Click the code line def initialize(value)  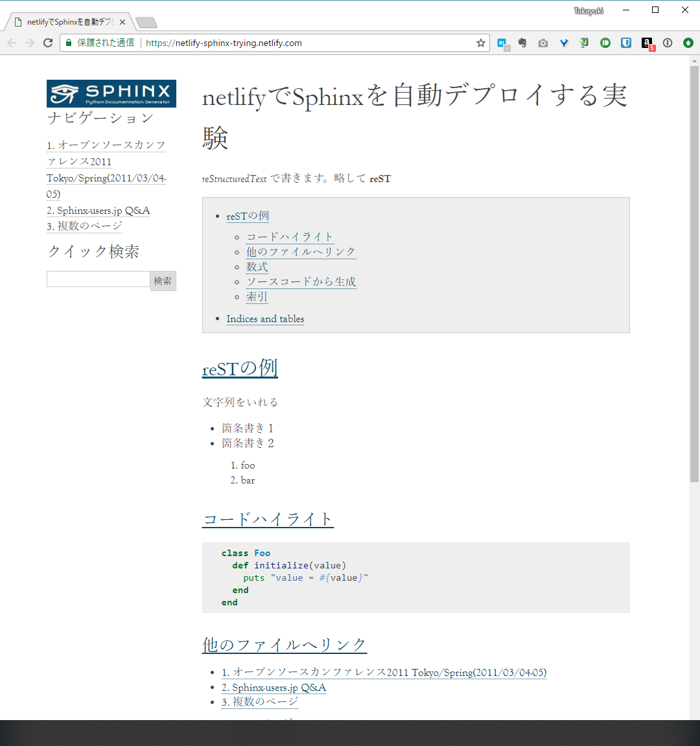289,566
